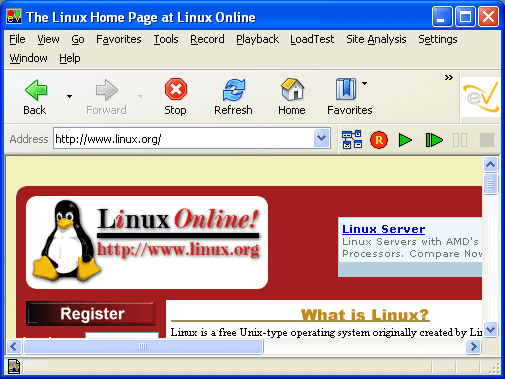505x379 pixels.
Task: Play the script with green arrow
Action: tap(405, 140)
